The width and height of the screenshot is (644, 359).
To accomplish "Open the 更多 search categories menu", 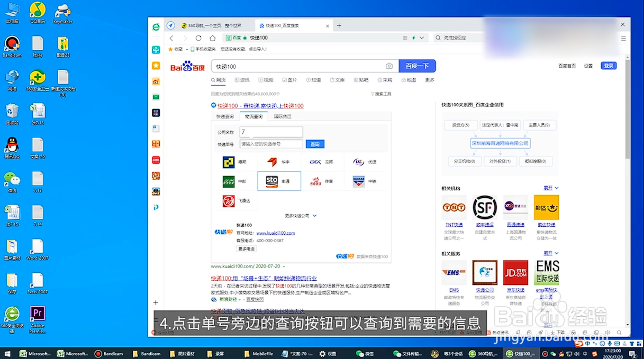I will click(430, 80).
